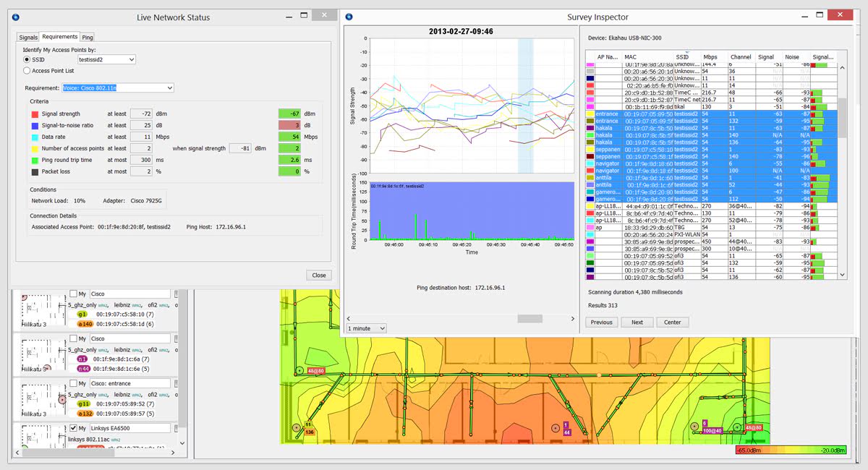The height and width of the screenshot is (470, 868).
Task: Check My box for Cisco: entrance AP
Action: coord(73,383)
